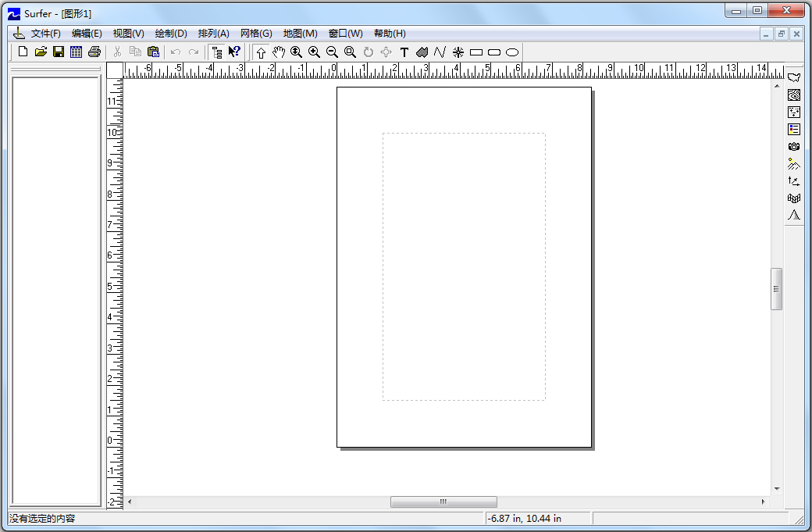Viewport: 812px width, 532px height.
Task: Click the Shaded Relief Map icon
Action: pyautogui.click(x=794, y=164)
